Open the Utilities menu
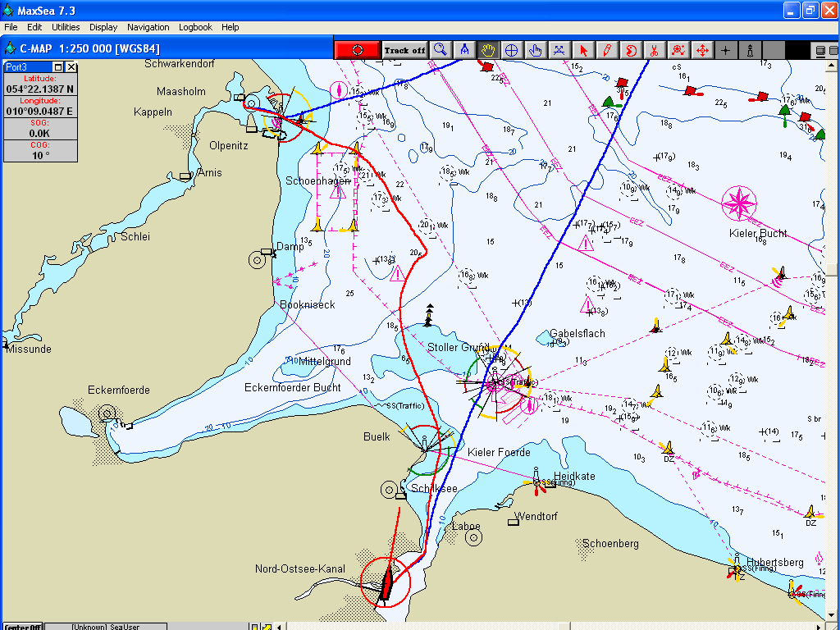This screenshot has height=630, width=840. click(x=66, y=27)
